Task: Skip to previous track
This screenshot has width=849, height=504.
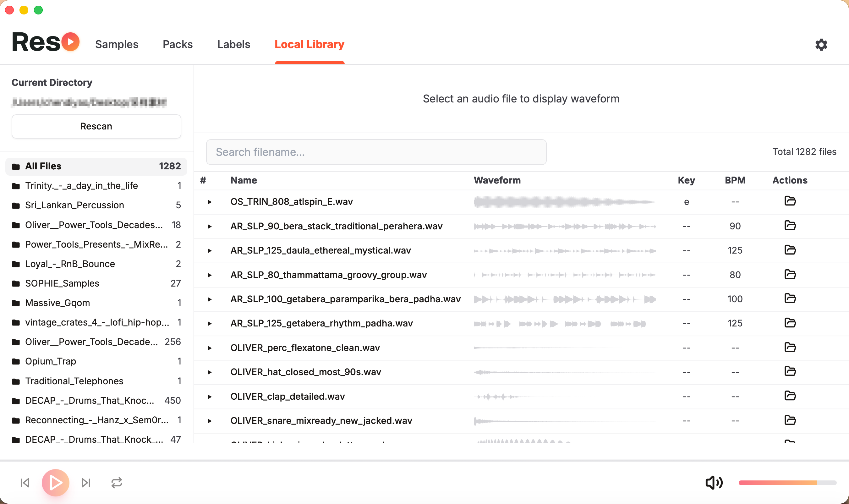Action: [25, 483]
